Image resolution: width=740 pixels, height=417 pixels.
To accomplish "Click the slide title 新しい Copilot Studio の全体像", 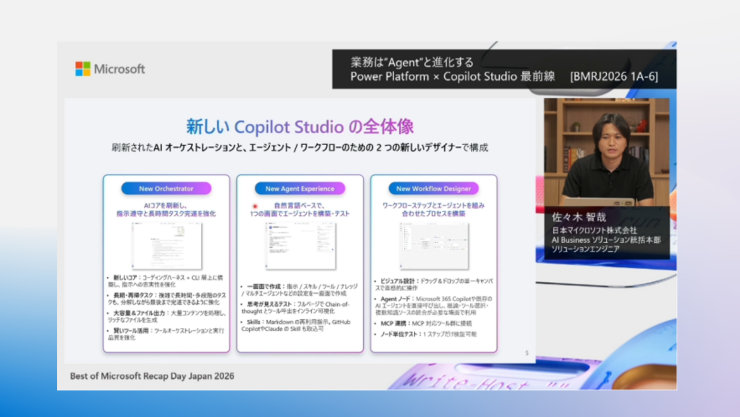I will point(300,126).
